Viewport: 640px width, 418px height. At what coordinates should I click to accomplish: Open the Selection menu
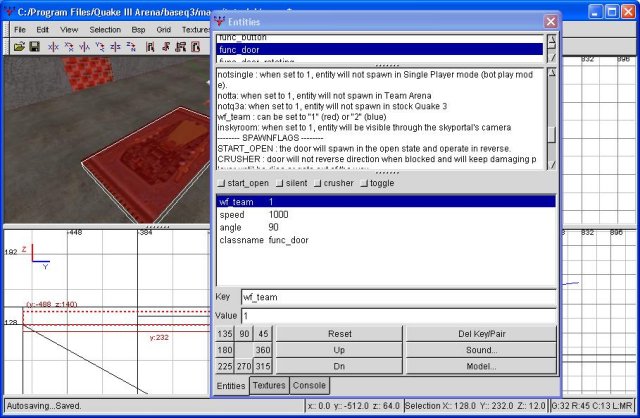[105, 30]
